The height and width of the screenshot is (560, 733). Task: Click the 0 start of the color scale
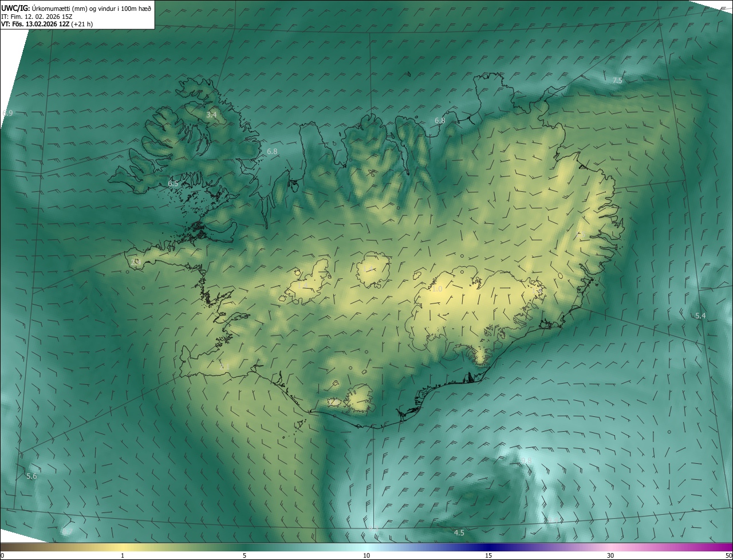click(x=2, y=555)
